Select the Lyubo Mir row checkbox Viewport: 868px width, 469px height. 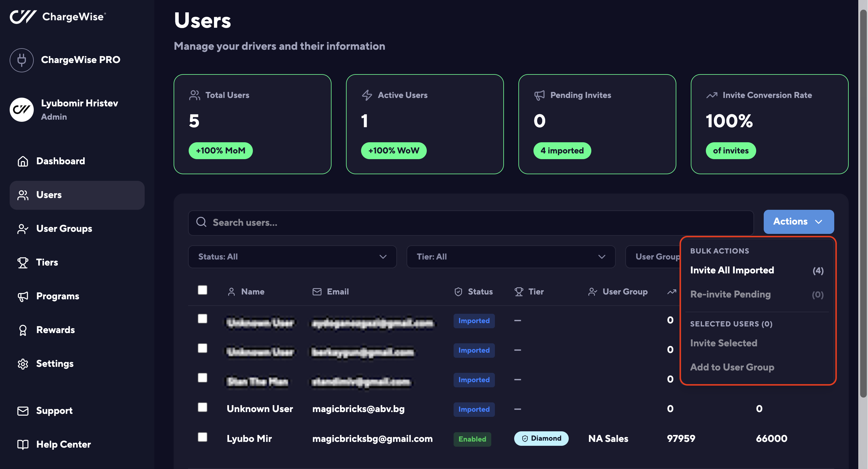pyautogui.click(x=202, y=437)
